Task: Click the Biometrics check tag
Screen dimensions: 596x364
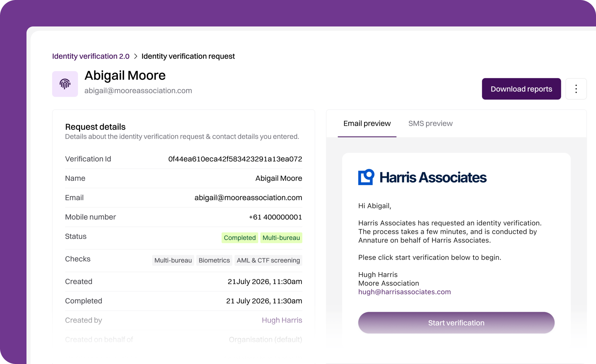Action: [x=214, y=260]
